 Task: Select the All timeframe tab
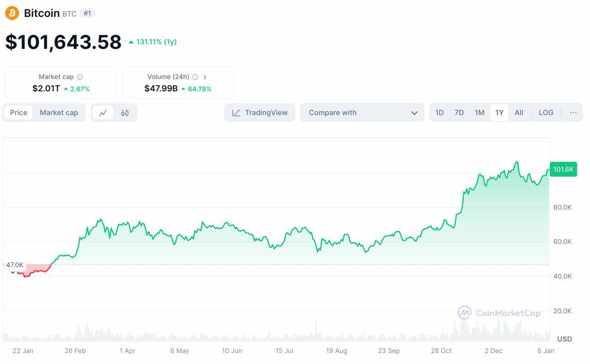coord(519,112)
